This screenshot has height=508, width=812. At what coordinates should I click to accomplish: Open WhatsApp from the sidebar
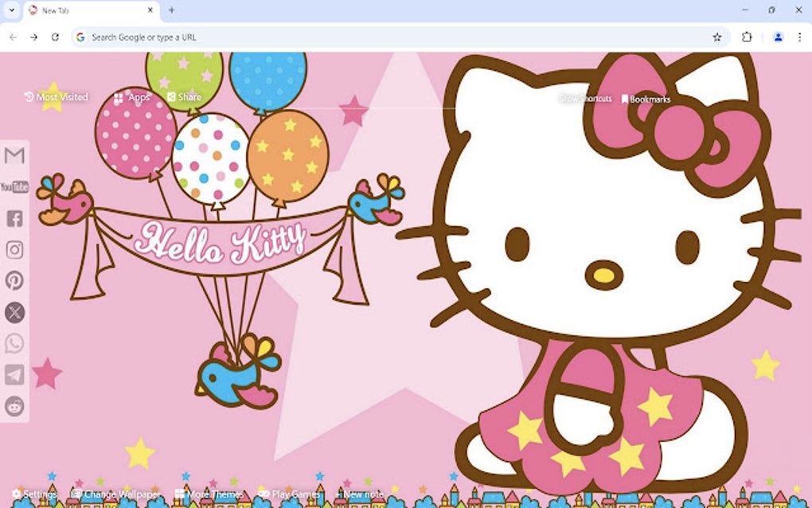point(14,343)
